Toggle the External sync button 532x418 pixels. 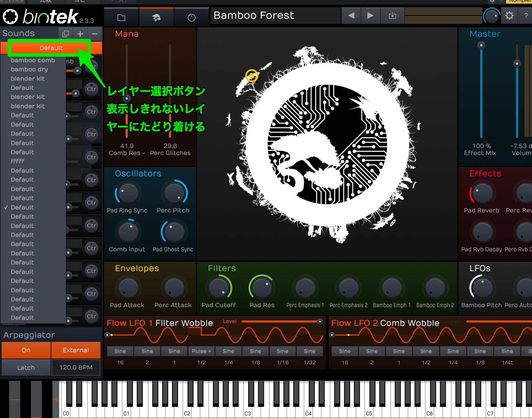tap(76, 350)
